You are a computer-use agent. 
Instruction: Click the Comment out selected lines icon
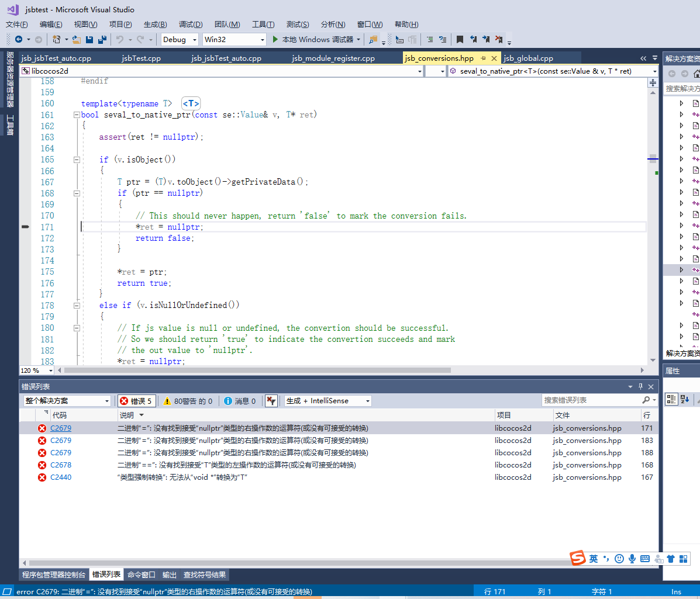(x=429, y=39)
